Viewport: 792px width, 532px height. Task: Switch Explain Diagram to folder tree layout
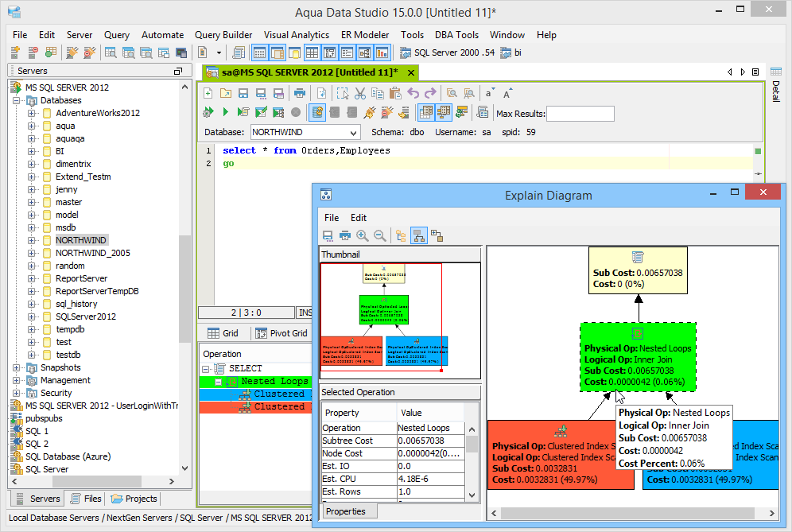[x=401, y=236]
